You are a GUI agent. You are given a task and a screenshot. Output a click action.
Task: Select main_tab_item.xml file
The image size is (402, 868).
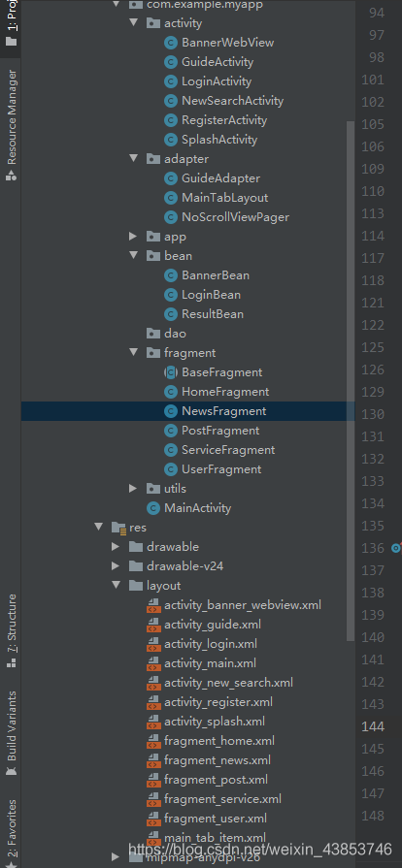click(x=215, y=838)
